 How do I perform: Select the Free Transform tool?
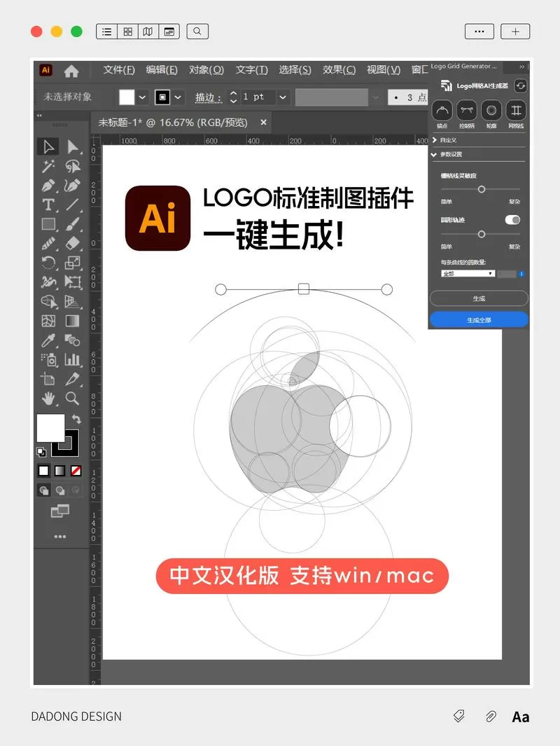tap(72, 282)
